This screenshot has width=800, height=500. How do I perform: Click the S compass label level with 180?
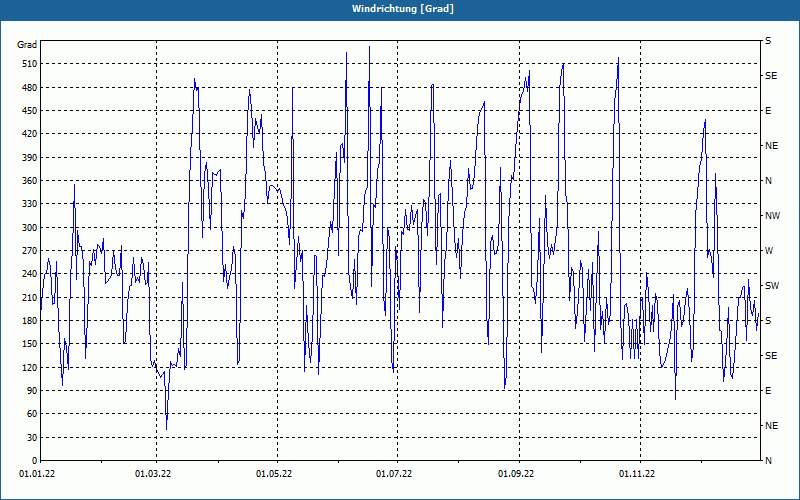click(x=768, y=321)
